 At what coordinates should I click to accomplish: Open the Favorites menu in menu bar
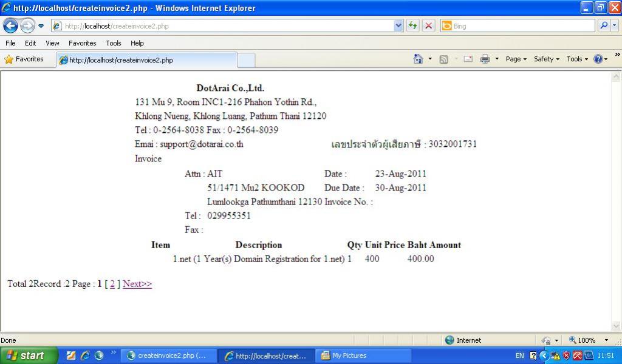83,43
